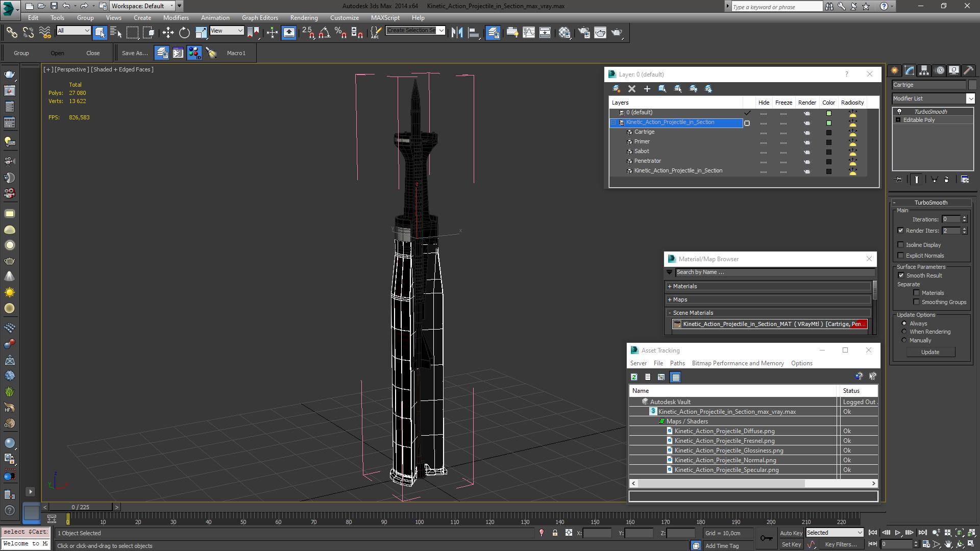This screenshot has width=980, height=551.
Task: Refresh Asset Tracking list icon
Action: pos(634,377)
